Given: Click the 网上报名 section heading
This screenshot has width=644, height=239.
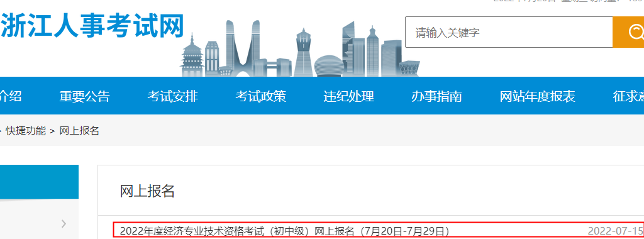Looking at the screenshot, I should point(147,191).
